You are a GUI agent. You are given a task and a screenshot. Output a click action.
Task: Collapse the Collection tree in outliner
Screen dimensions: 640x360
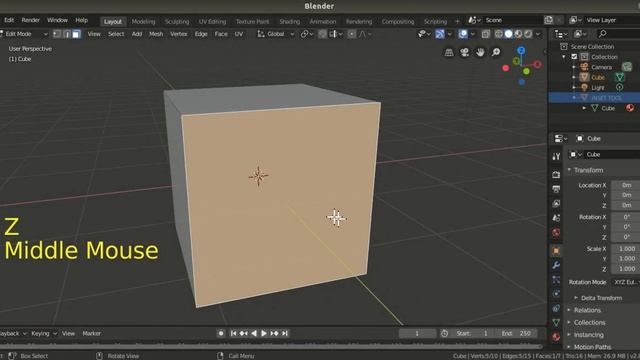564,57
